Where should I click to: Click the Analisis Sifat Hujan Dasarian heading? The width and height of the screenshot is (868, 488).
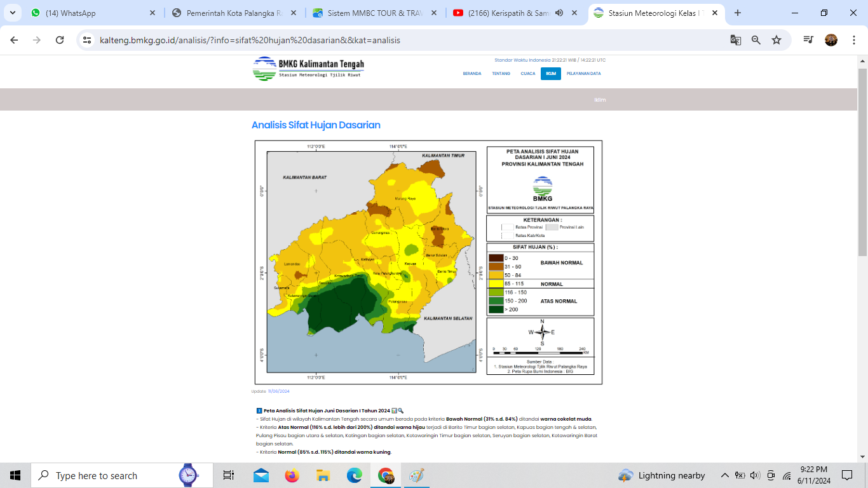(x=316, y=125)
